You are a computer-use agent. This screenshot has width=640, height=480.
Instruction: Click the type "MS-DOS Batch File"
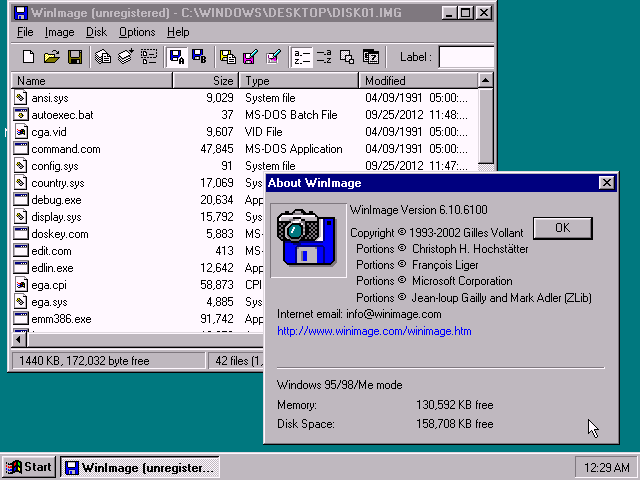click(291, 115)
